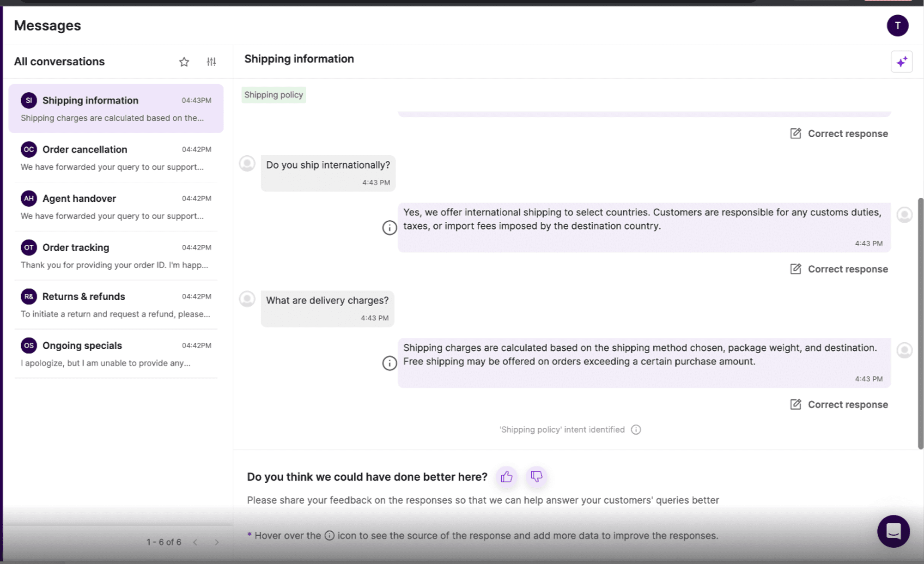Open the Shipping information conversation
This screenshot has height=564, width=924.
[116, 109]
